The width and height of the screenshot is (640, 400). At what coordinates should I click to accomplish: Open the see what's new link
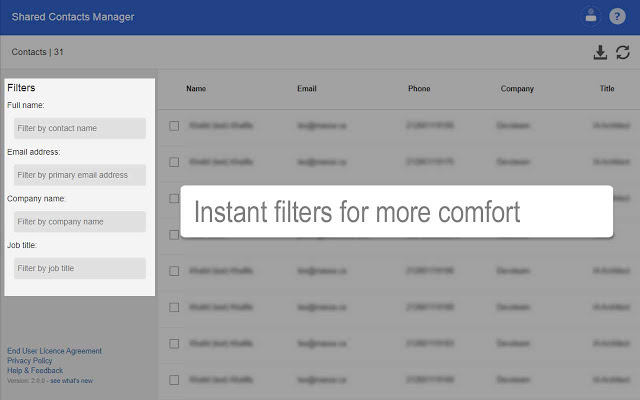71,381
